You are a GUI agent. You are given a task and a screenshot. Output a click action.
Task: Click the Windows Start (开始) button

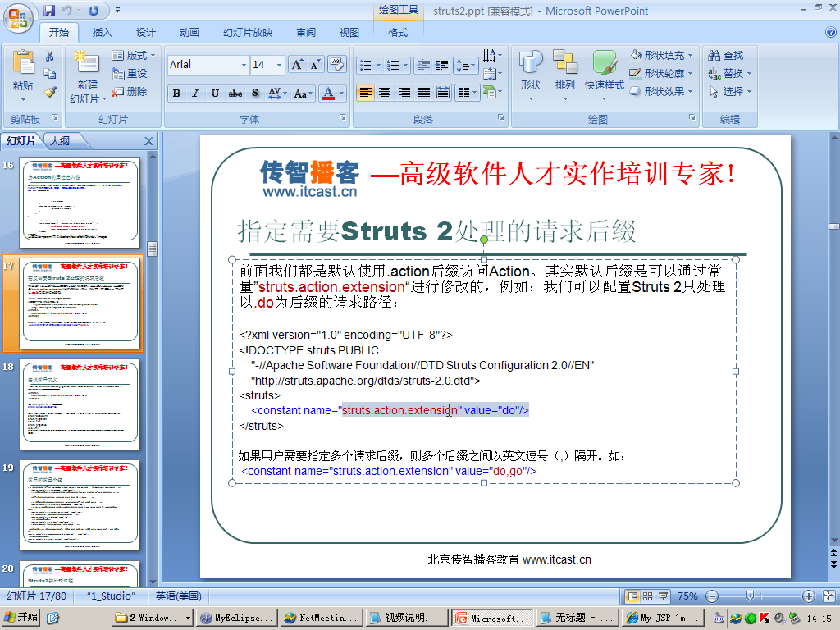pos(21,618)
